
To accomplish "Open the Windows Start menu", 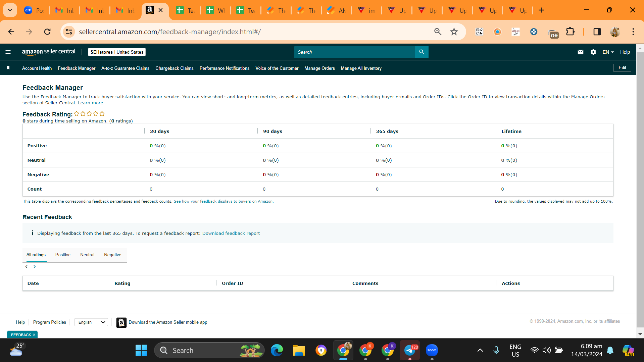I will (x=141, y=351).
